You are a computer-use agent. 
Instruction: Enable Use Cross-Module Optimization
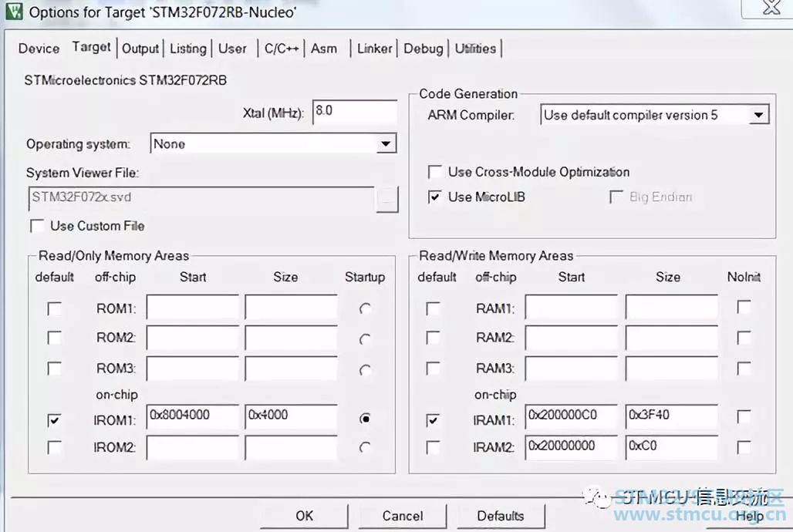(435, 172)
